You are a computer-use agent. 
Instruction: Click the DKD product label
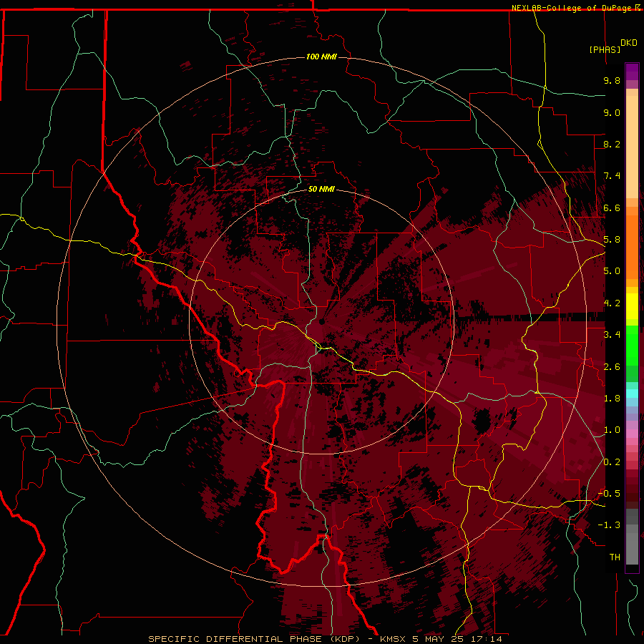pyautogui.click(x=629, y=43)
